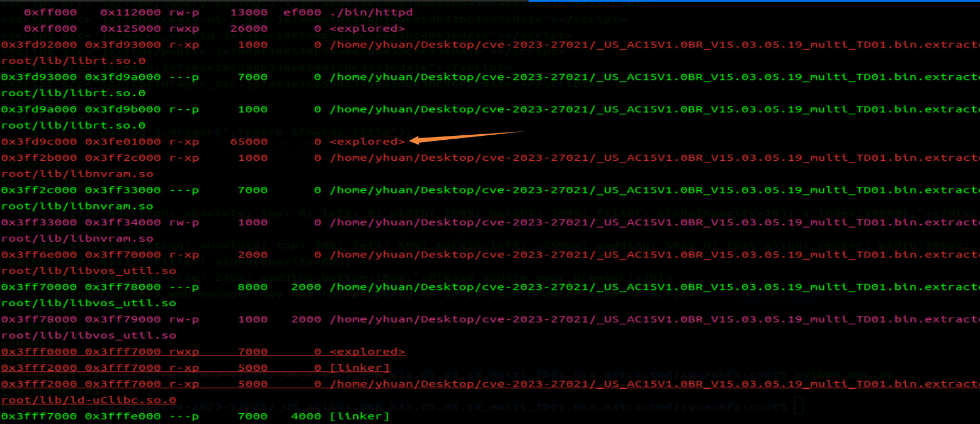
Task: Click the start address 0x3fd92000
Action: pos(39,45)
